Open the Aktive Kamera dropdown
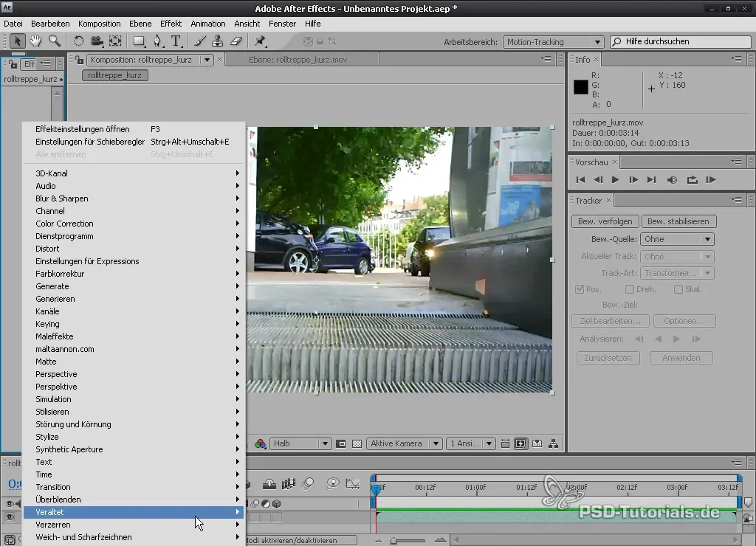This screenshot has width=756, height=546. pos(404,444)
